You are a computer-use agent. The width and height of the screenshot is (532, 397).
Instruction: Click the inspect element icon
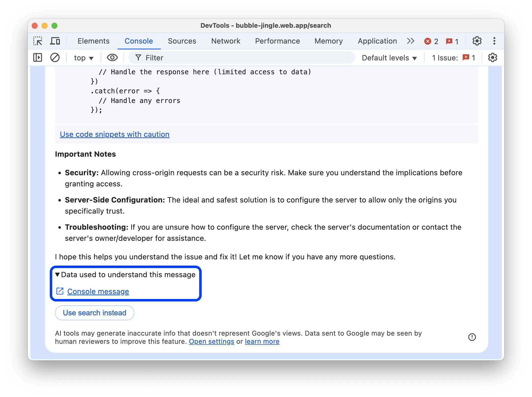click(x=38, y=40)
